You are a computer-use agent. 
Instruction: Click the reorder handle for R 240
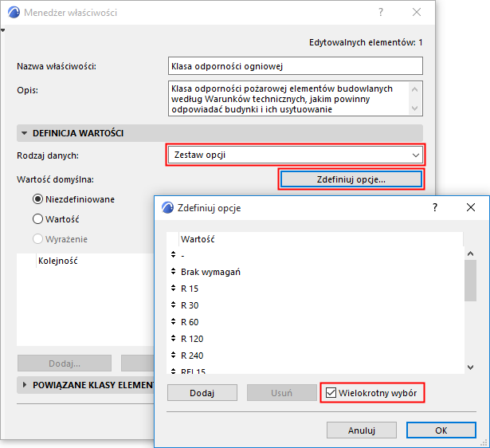(174, 355)
